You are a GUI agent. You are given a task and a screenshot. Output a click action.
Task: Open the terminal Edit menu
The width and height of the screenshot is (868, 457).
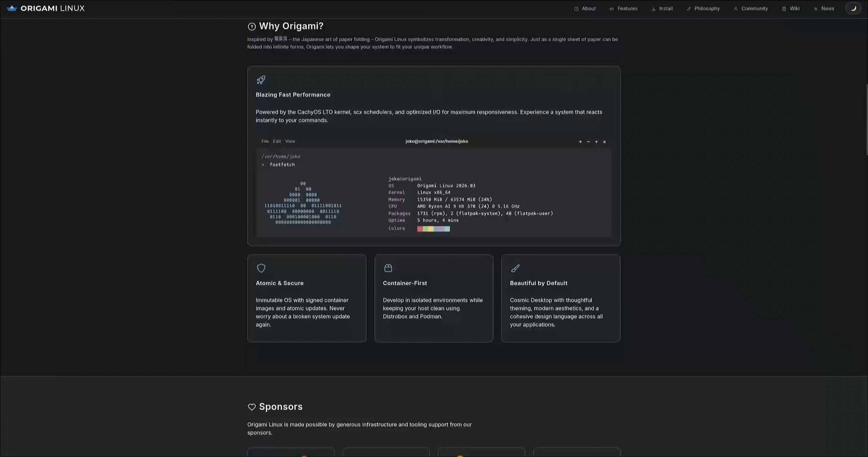pos(277,141)
